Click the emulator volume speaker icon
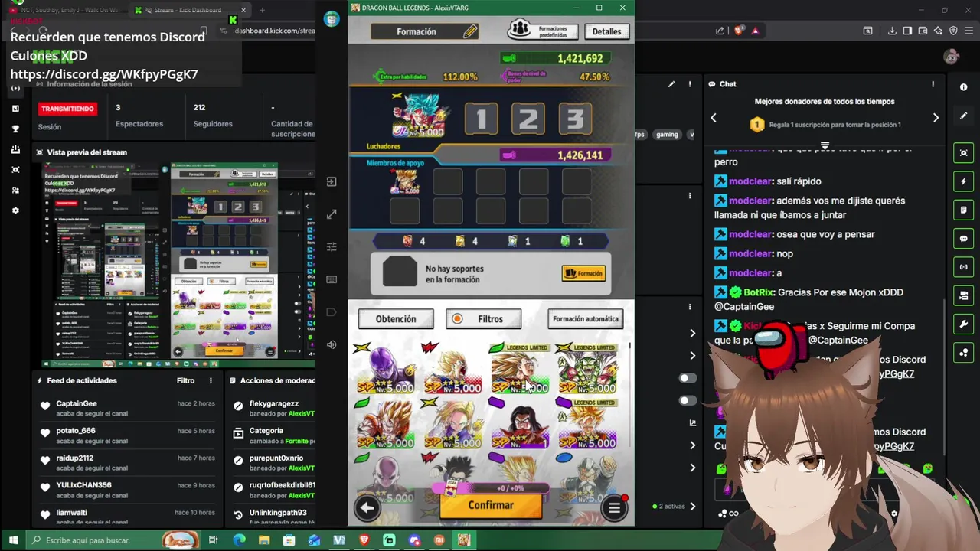Image resolution: width=980 pixels, height=551 pixels. [332, 344]
